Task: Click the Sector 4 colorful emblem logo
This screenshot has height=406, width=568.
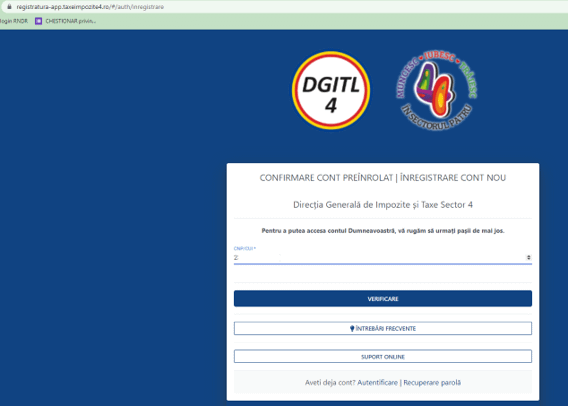Action: [437, 90]
